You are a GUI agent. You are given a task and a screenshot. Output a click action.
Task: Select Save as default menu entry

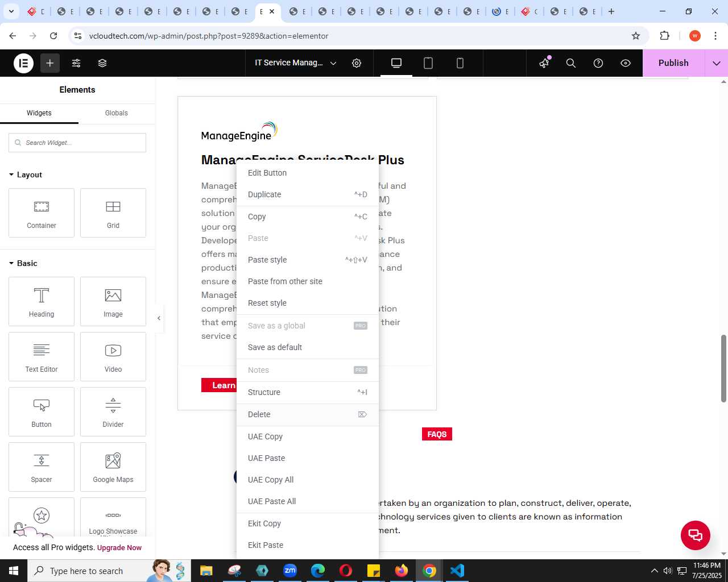[x=307, y=347]
